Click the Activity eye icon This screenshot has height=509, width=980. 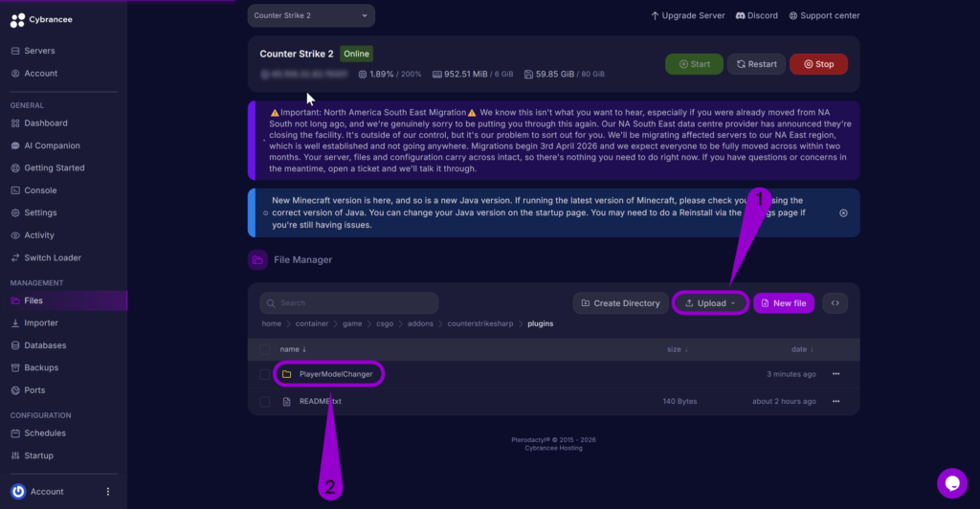coord(15,235)
